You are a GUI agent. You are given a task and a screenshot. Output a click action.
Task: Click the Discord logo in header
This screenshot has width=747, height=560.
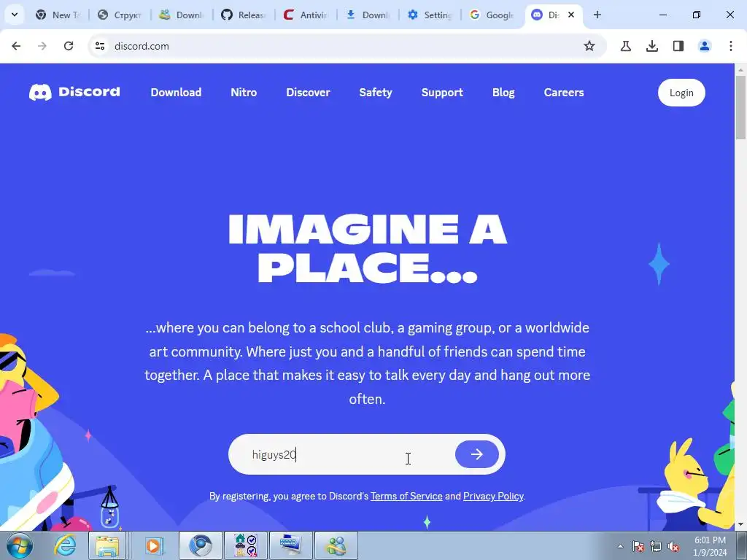tap(74, 92)
